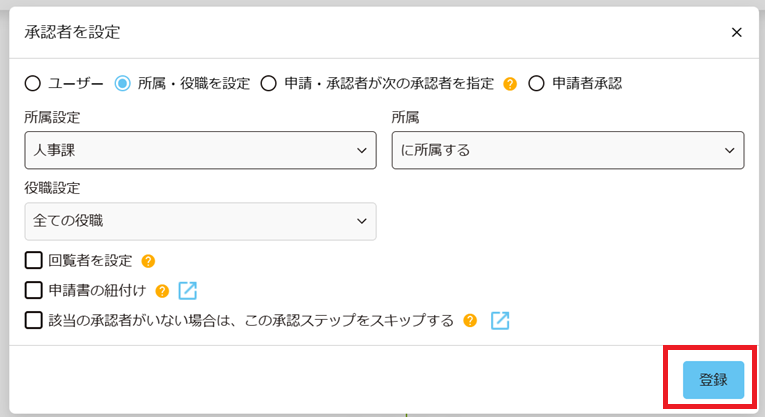This screenshot has height=417, width=765.
Task: Enable the 回覧者を設定 checkbox
Action: coord(33,261)
